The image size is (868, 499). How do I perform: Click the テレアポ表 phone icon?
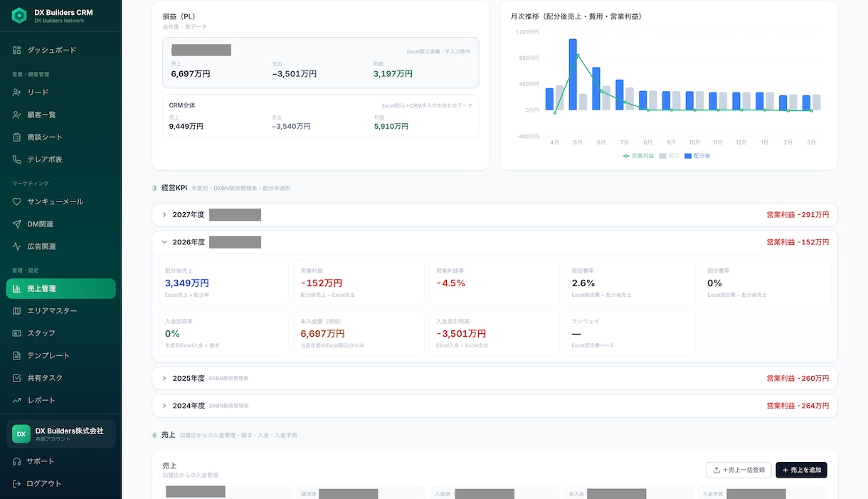[17, 159]
